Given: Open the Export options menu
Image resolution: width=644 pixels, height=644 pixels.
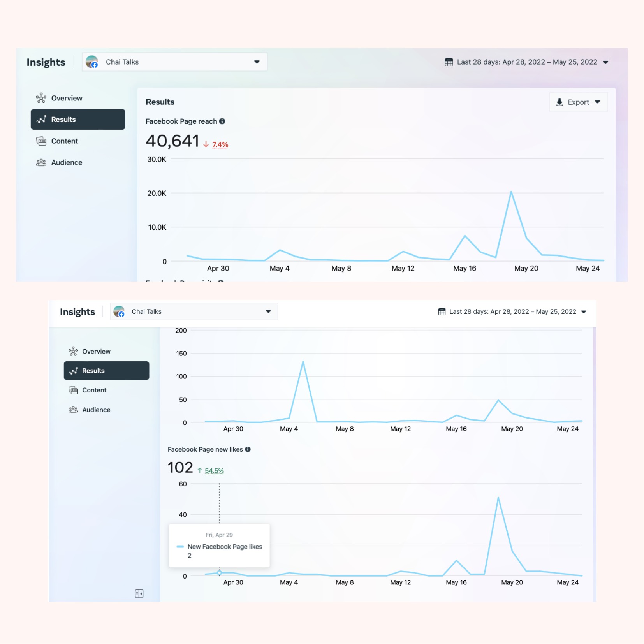Looking at the screenshot, I should click(x=578, y=102).
